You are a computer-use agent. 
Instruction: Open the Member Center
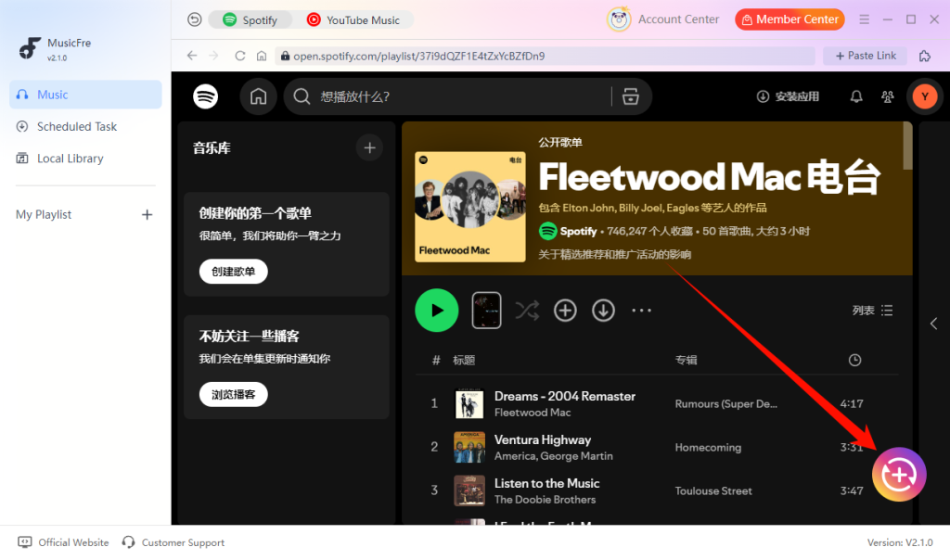pos(790,19)
